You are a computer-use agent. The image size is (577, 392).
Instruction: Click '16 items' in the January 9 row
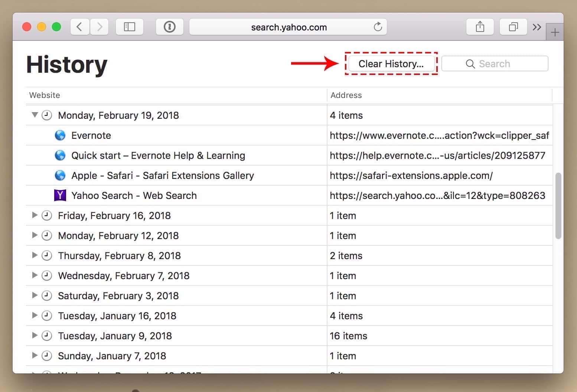(348, 336)
